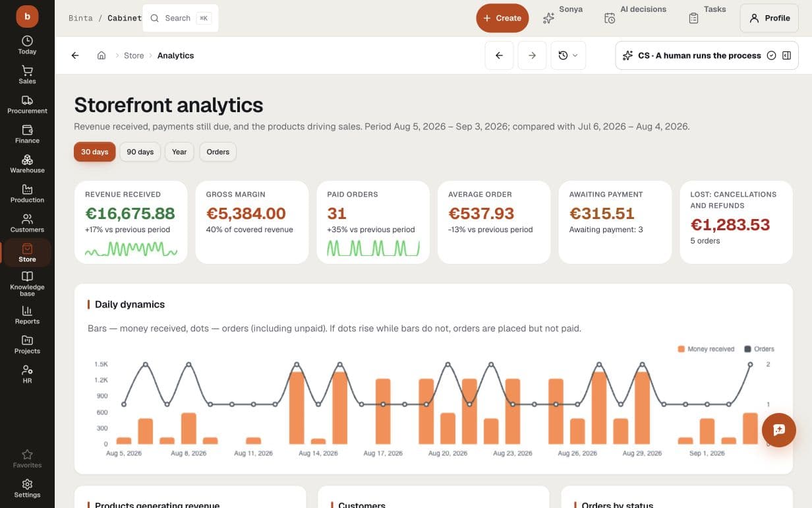Click the breadcrumb back arrow
The width and height of the screenshot is (812, 508).
(x=75, y=55)
